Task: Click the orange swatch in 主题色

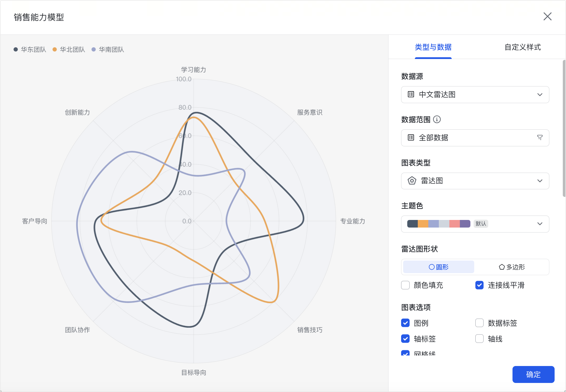Action: click(423, 224)
